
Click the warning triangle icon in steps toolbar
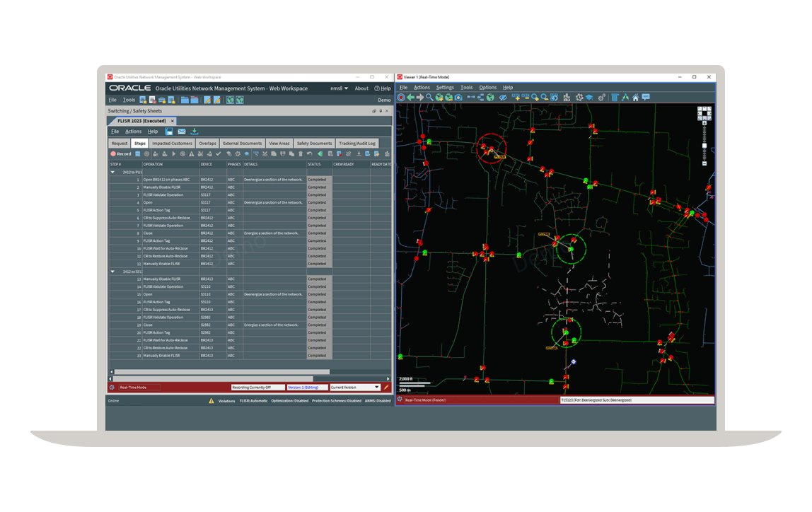coord(192,153)
